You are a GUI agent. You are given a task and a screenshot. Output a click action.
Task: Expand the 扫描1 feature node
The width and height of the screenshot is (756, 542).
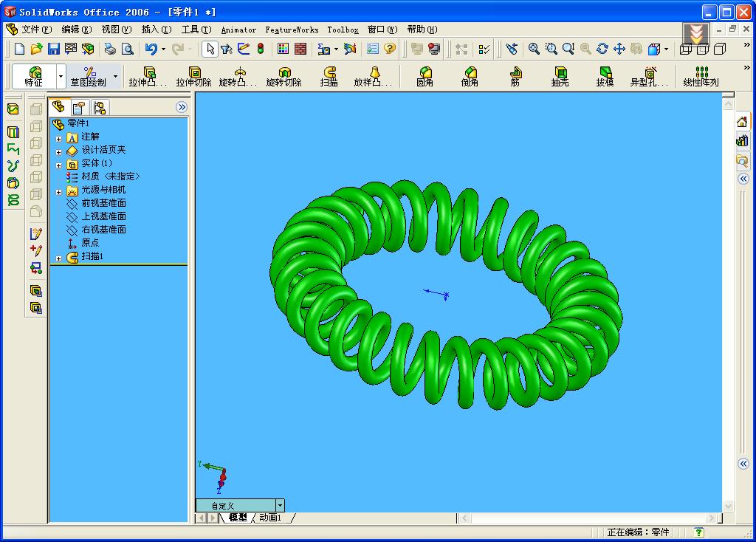[59, 258]
